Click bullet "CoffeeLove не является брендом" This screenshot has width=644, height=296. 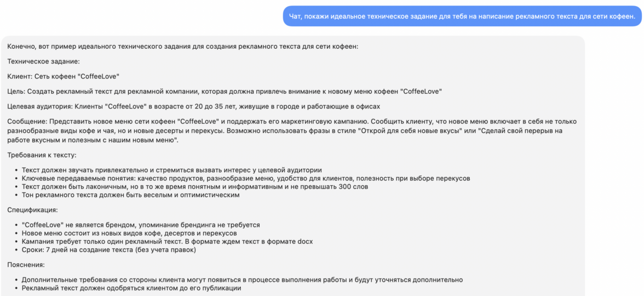[x=141, y=225]
